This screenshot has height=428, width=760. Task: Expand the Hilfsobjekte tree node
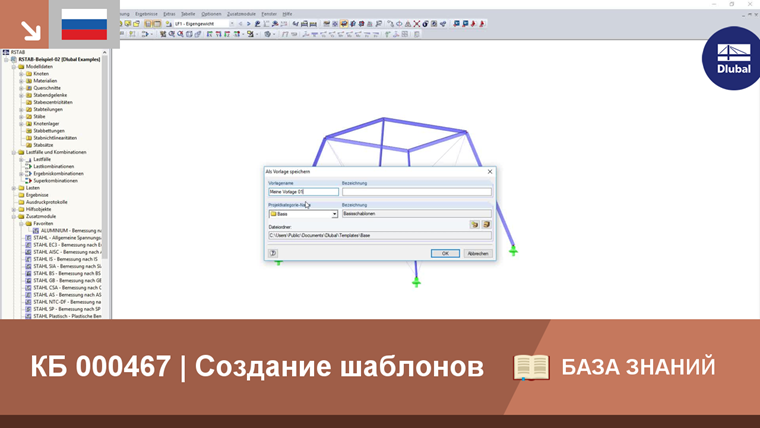[14, 209]
